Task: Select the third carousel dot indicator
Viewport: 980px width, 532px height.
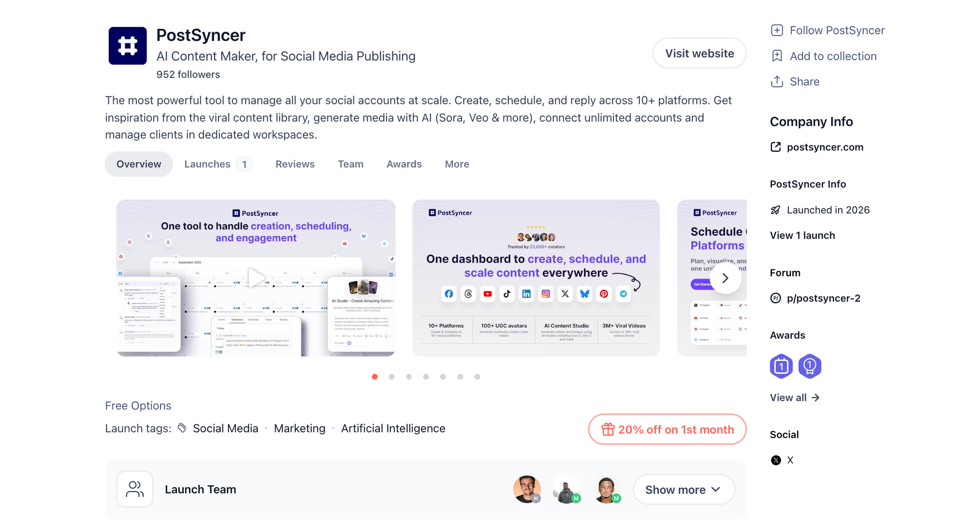Action: coord(409,377)
